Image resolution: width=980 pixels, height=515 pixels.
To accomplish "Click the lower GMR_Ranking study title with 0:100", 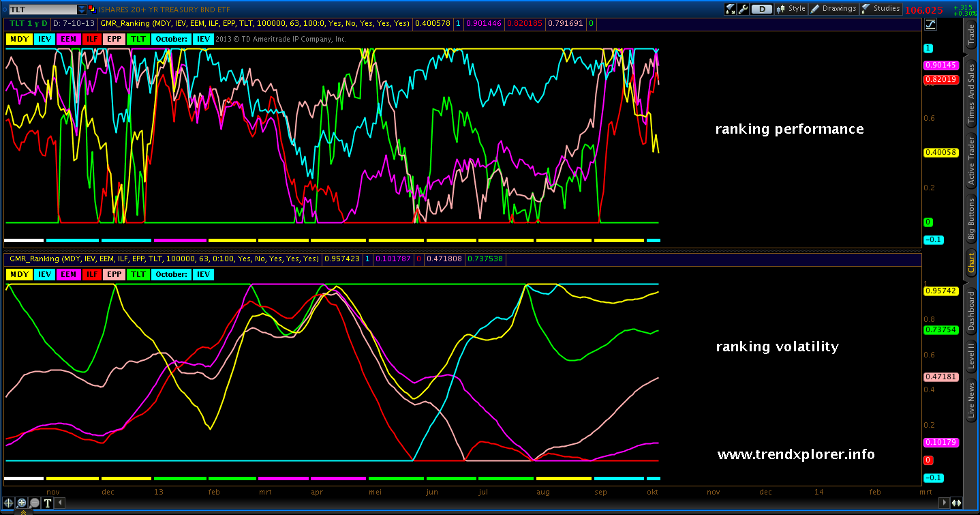I will [164, 259].
